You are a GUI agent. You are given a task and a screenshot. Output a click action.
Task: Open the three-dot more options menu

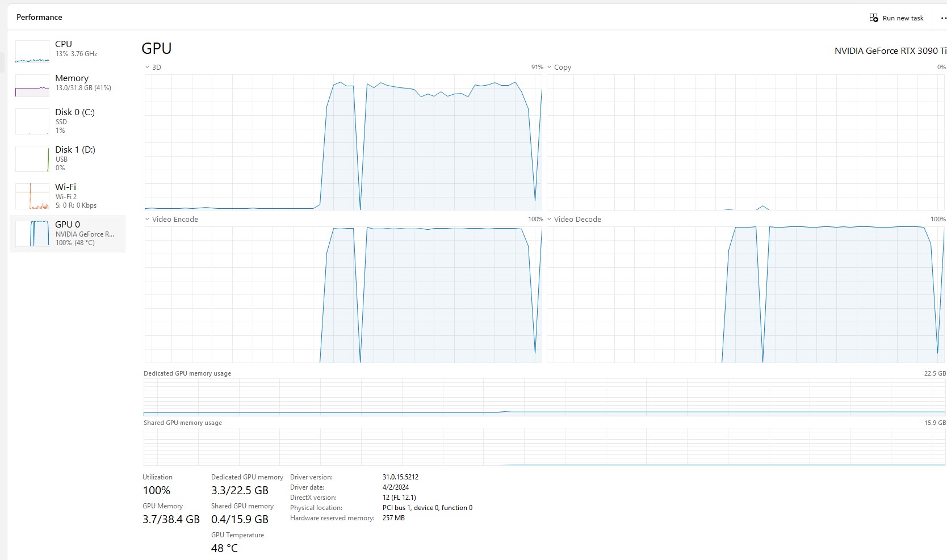tap(943, 18)
